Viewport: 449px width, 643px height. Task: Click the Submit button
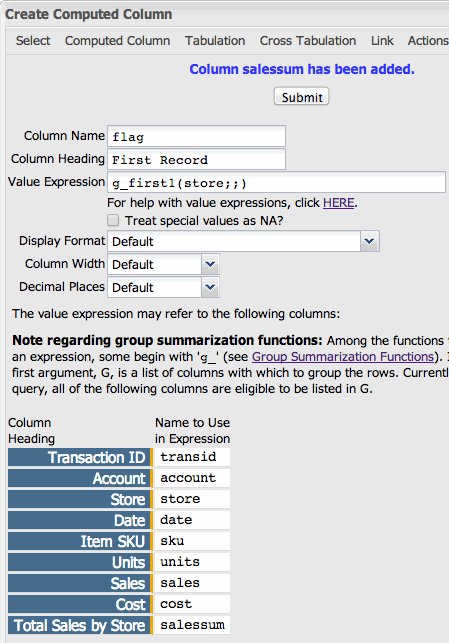coord(301,97)
